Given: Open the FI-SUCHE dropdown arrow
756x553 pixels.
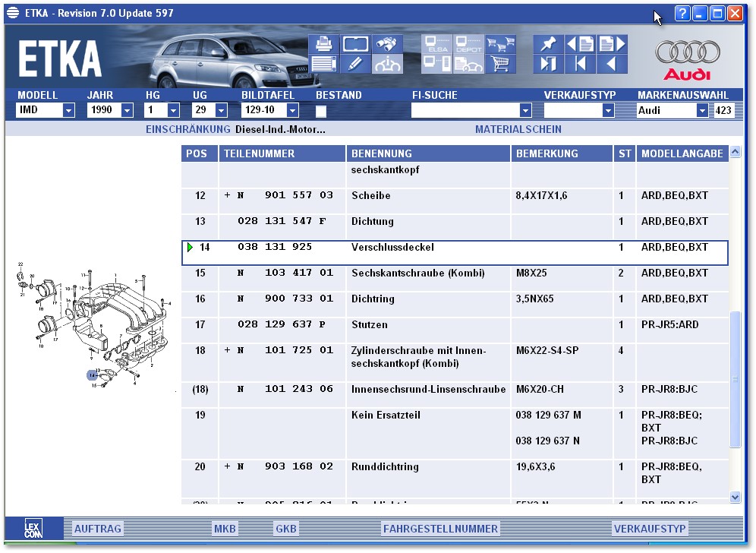Looking at the screenshot, I should (x=525, y=110).
